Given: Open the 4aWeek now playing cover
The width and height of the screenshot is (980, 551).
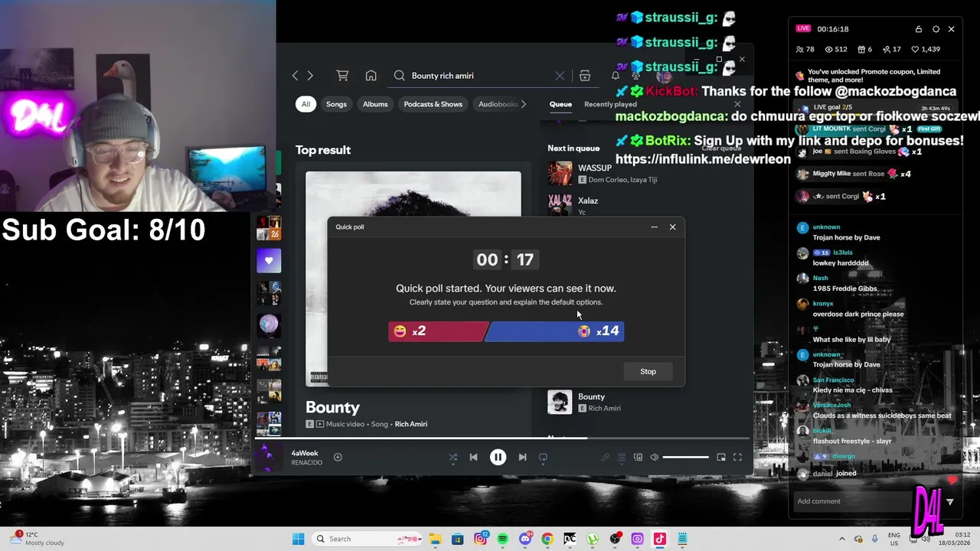Looking at the screenshot, I should [268, 457].
